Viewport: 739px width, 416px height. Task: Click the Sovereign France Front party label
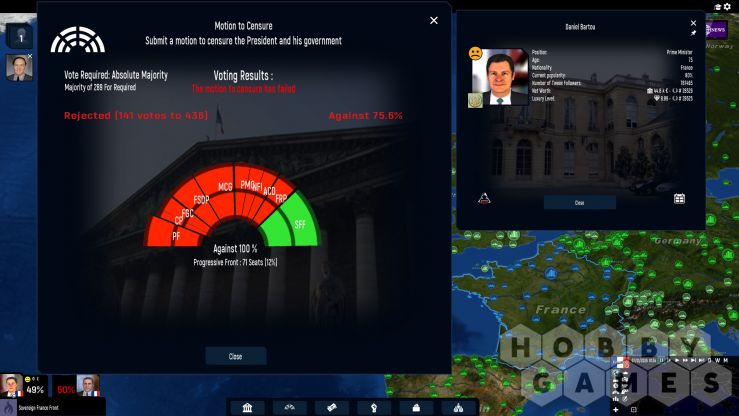39,408
